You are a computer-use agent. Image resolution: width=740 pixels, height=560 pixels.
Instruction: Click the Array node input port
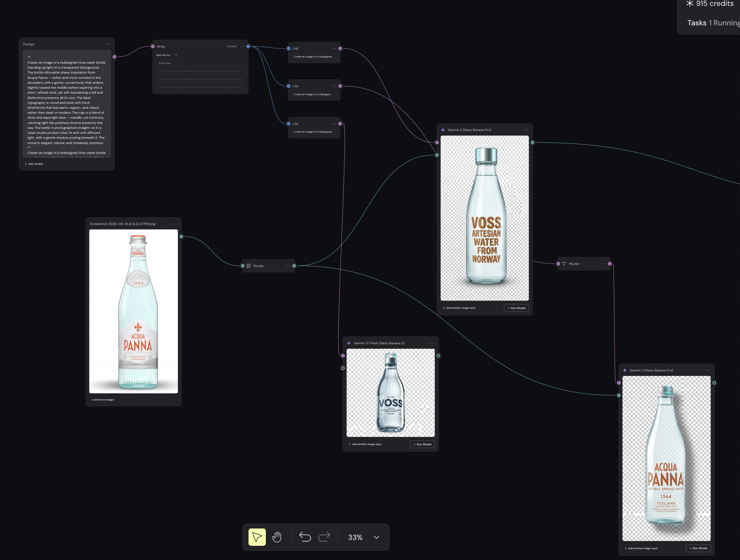(x=153, y=46)
